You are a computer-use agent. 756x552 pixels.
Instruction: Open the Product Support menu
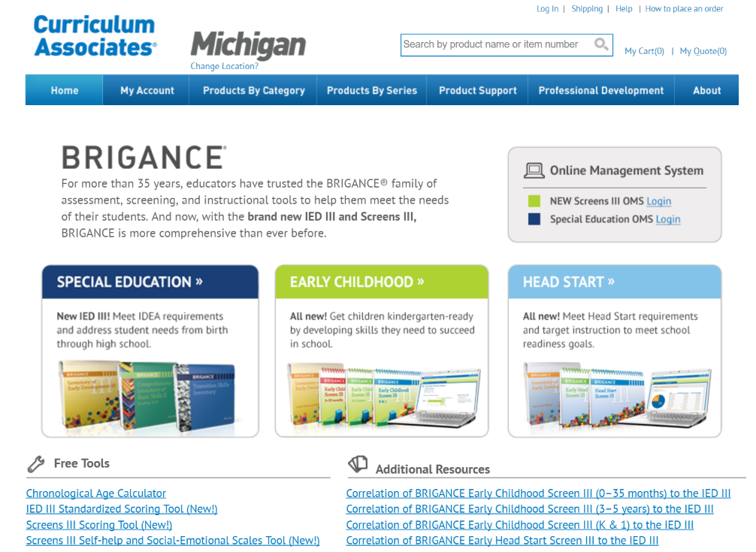pos(477,90)
